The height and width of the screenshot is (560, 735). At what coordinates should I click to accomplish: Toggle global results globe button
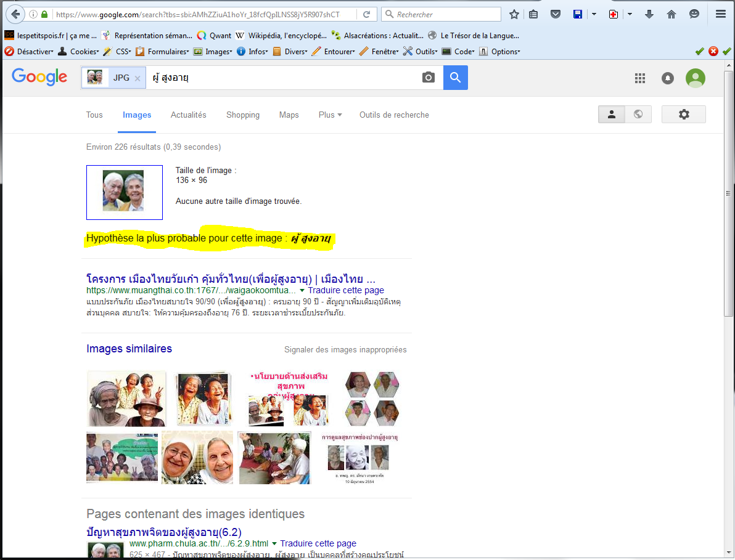(x=638, y=115)
